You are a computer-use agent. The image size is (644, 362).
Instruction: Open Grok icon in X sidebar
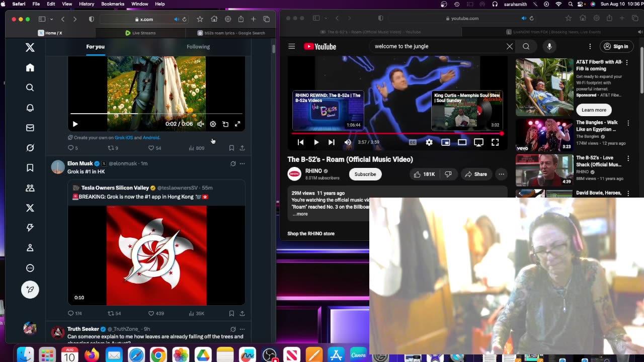pos(30,148)
